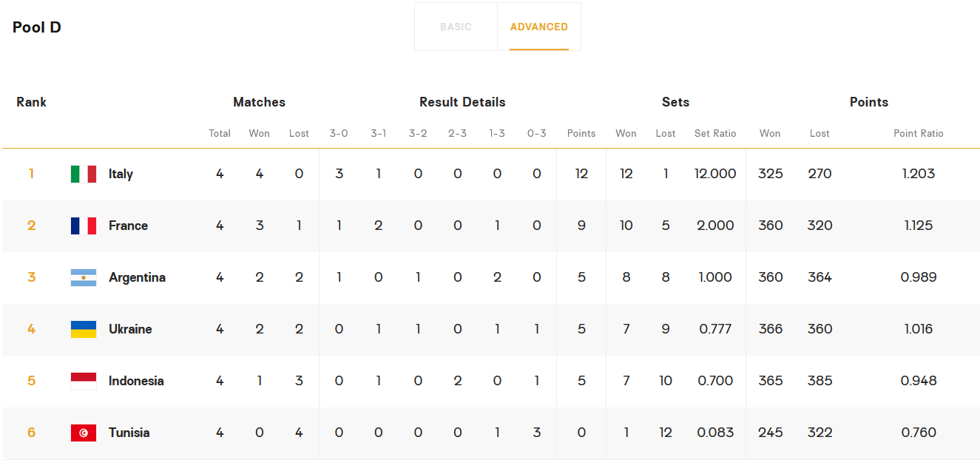Open the France team link
This screenshot has width=980, height=474.
(x=128, y=226)
